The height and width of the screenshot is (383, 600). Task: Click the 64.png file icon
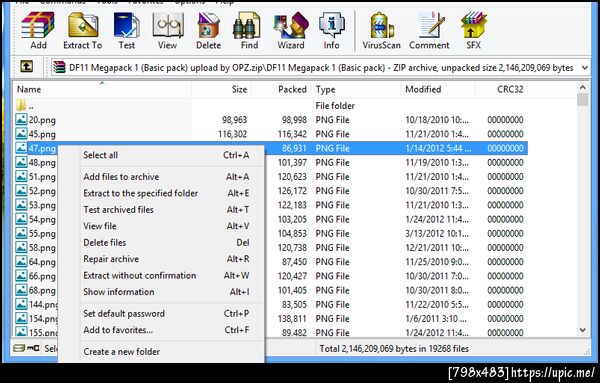click(x=21, y=261)
